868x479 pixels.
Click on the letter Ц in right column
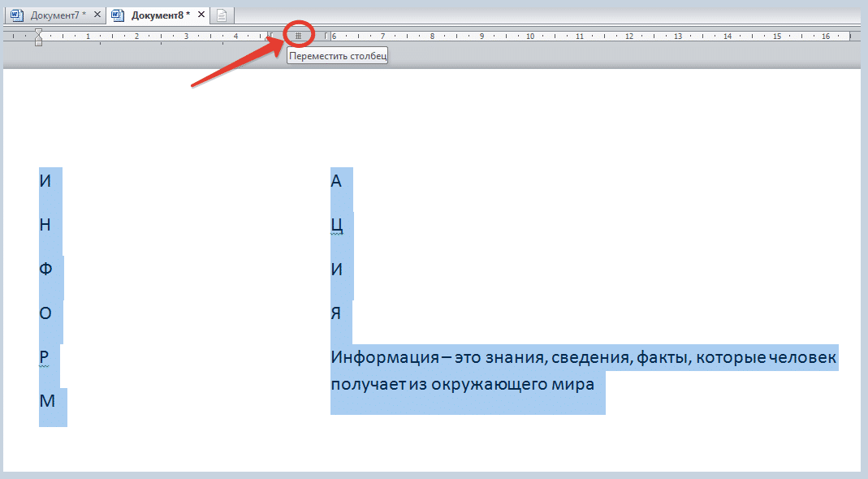(x=337, y=226)
